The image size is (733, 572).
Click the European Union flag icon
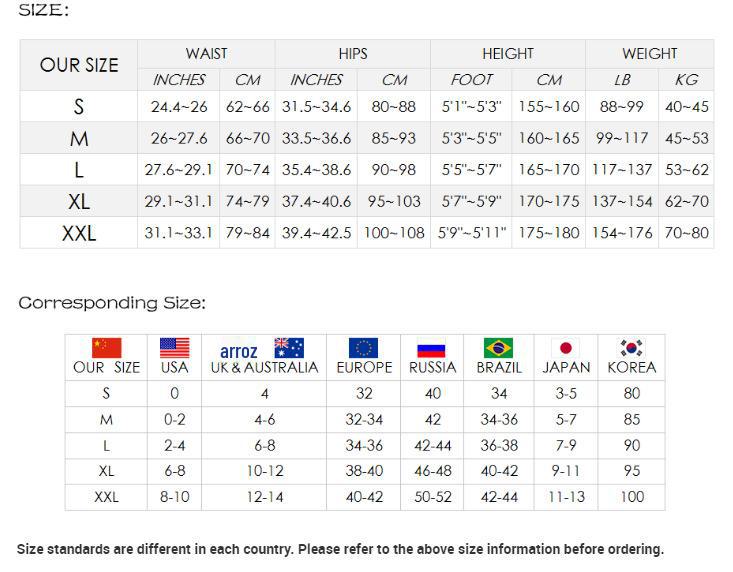coord(364,348)
